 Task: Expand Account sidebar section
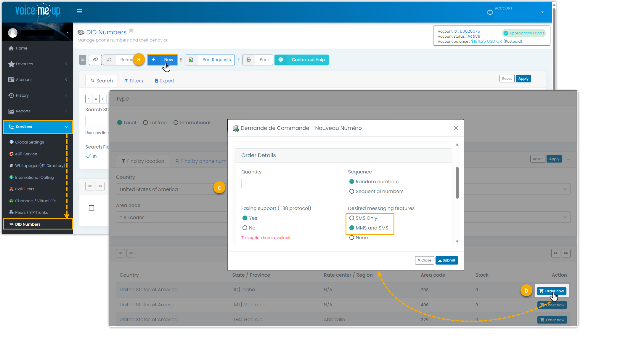38,79
